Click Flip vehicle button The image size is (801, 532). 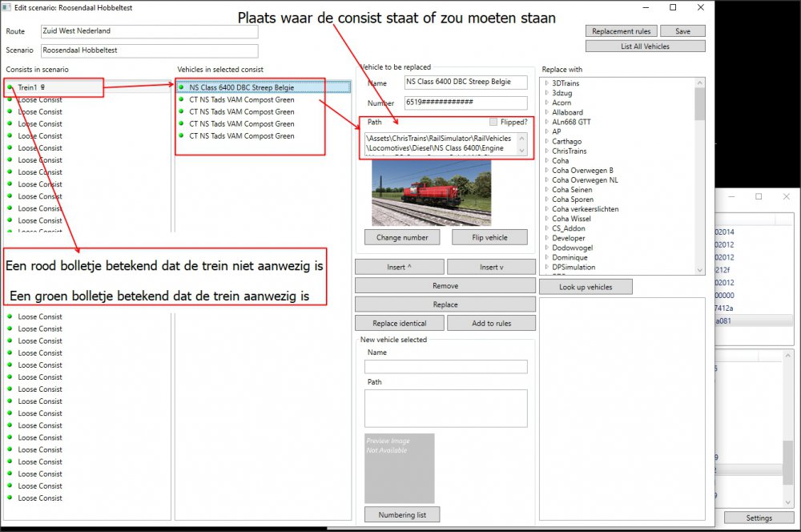(489, 237)
